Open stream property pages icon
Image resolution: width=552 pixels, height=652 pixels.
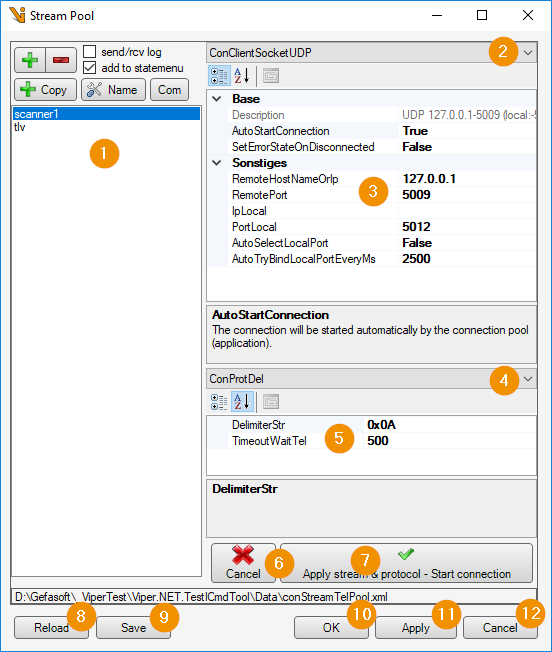[271, 76]
